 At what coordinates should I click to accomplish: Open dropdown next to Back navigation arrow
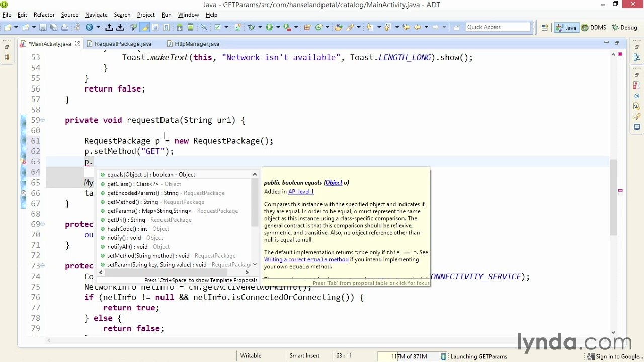(x=426, y=27)
